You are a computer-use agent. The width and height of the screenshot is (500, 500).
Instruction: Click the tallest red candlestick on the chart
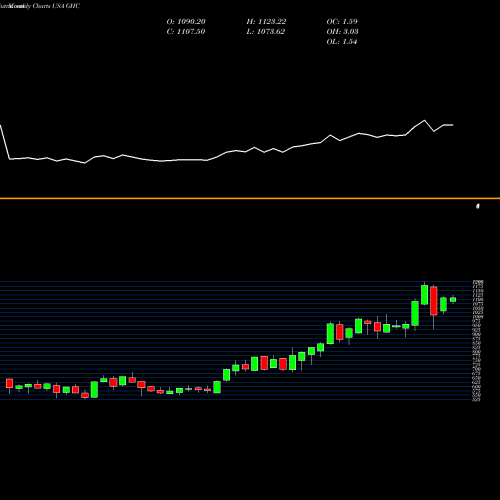click(434, 301)
